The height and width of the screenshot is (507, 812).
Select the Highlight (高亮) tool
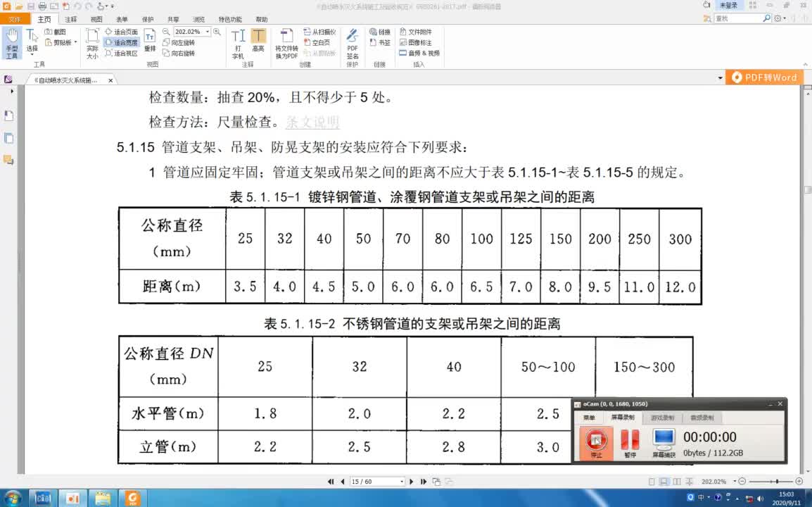coord(258,40)
